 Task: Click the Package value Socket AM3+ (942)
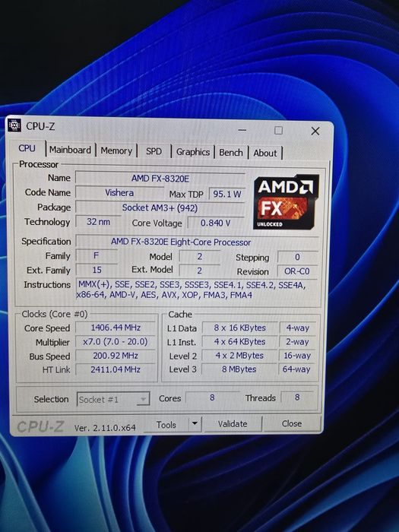click(160, 207)
